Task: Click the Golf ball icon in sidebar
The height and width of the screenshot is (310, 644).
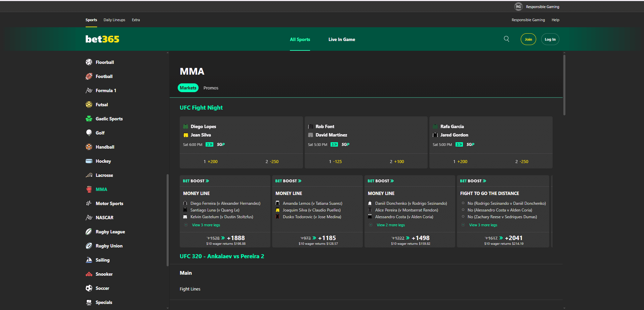Action: pyautogui.click(x=89, y=133)
